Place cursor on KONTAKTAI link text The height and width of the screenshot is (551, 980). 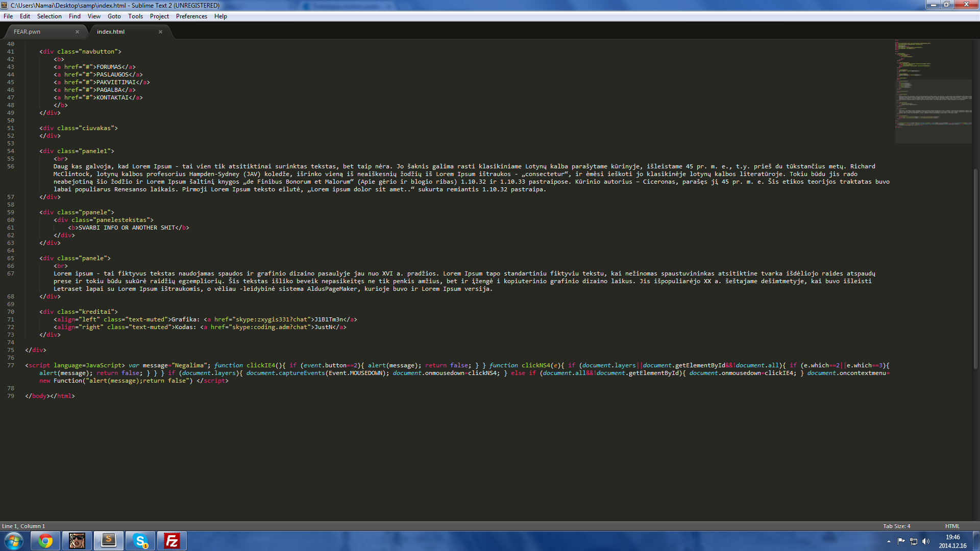113,97
